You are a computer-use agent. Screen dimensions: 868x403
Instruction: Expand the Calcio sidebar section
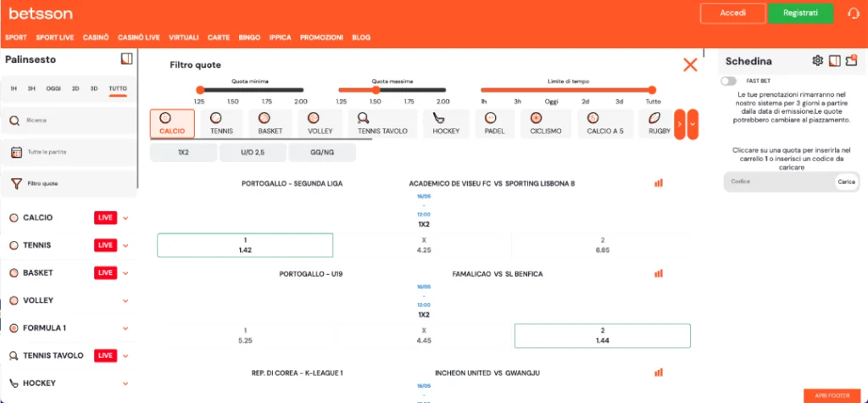pos(125,218)
